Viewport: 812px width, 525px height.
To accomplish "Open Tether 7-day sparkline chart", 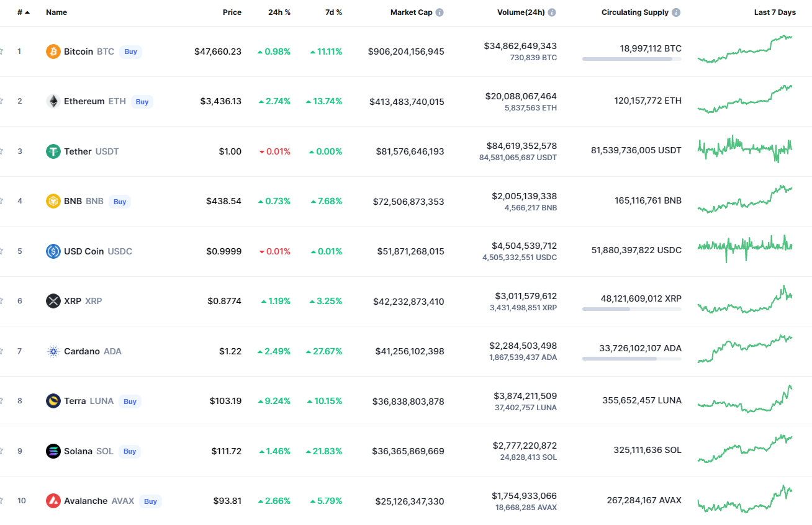I will (x=745, y=149).
